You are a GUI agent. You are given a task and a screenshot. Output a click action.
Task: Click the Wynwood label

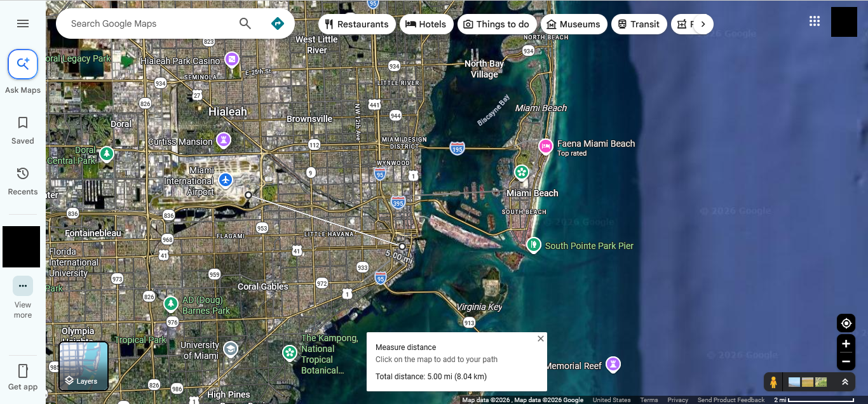(393, 163)
